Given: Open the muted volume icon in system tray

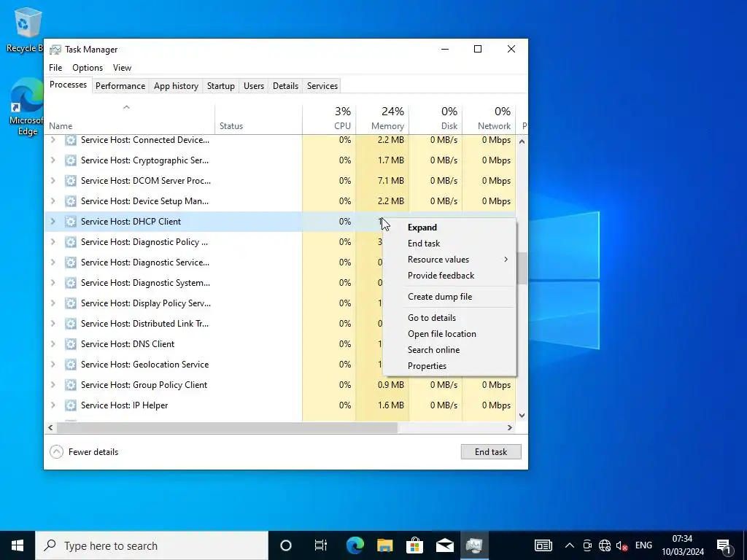Looking at the screenshot, I should (622, 545).
